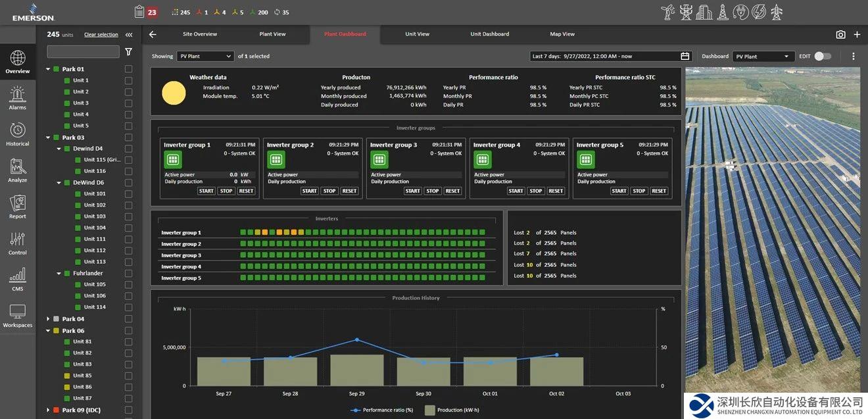Screen dimensions: 868x419
Task: Expand the Park 04 tree node
Action: point(48,319)
